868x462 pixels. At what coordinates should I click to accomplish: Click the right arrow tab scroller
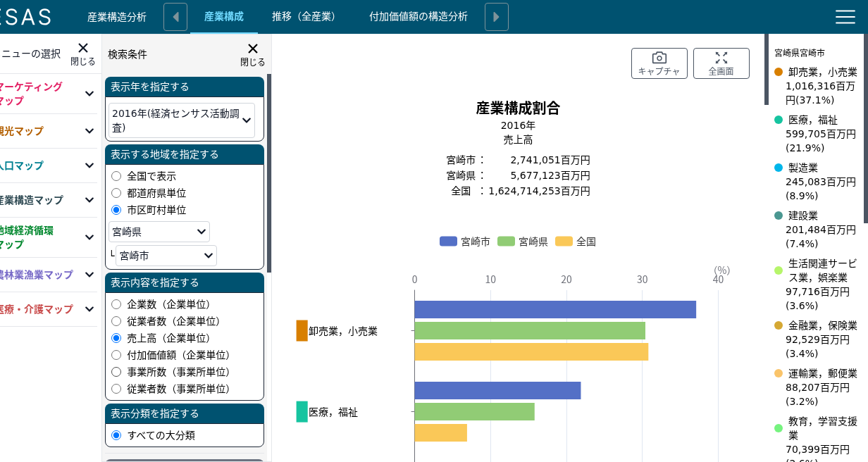point(497,17)
